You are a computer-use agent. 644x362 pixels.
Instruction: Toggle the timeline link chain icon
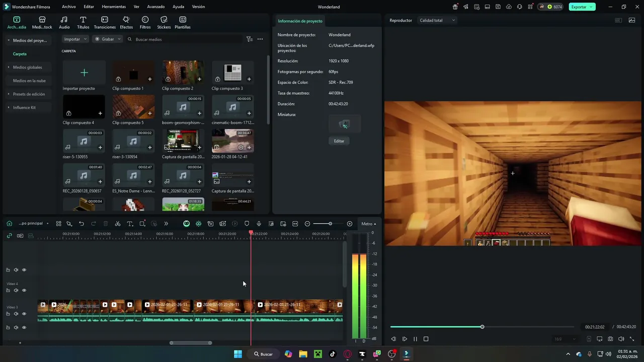click(x=9, y=235)
